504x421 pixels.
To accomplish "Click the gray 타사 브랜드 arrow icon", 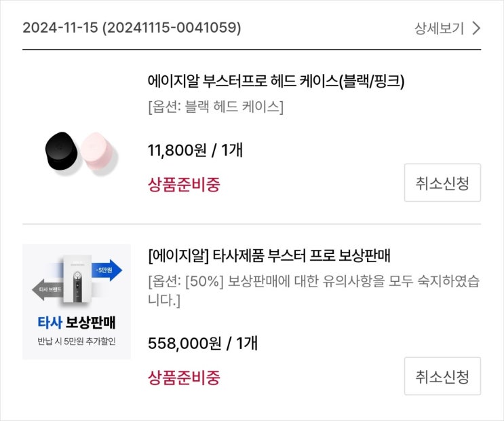I will (x=50, y=290).
